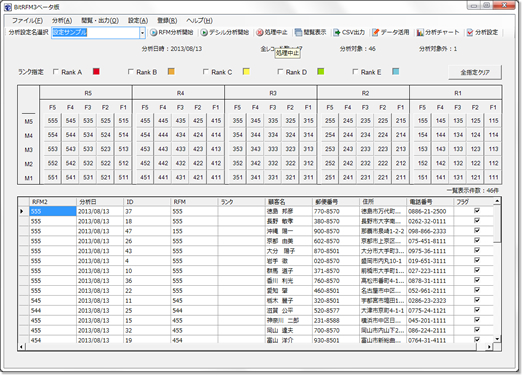Click the table's horizontal scrollbar right arrow

point(489,347)
